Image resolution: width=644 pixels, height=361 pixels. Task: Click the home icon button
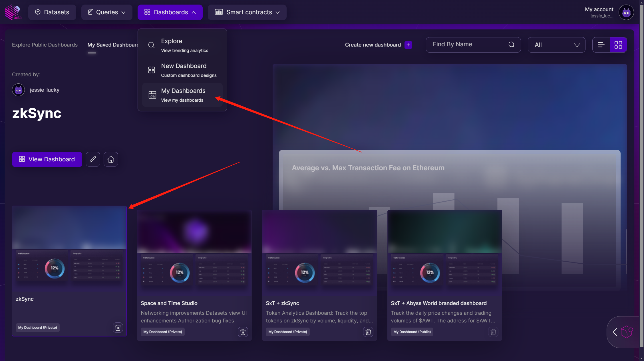pyautogui.click(x=111, y=159)
